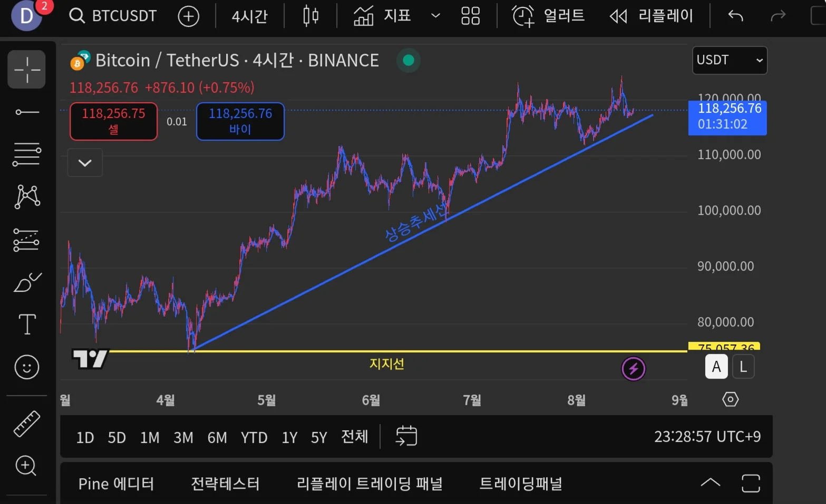Create an alert with 얼러트
Viewport: 826px width, 504px height.
click(548, 16)
